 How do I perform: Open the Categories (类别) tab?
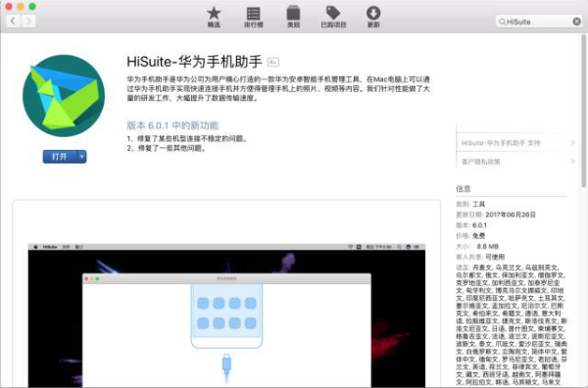(x=293, y=17)
